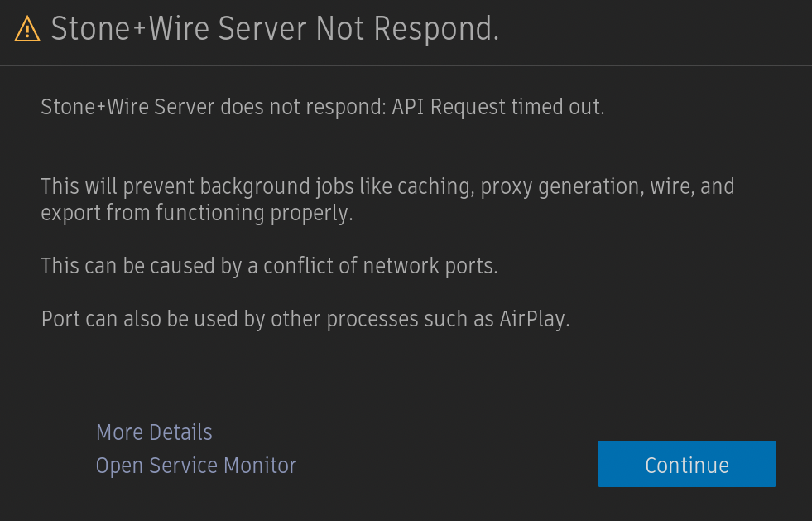Click "Stone+Wire Server does not respond" body text

[x=210, y=107]
